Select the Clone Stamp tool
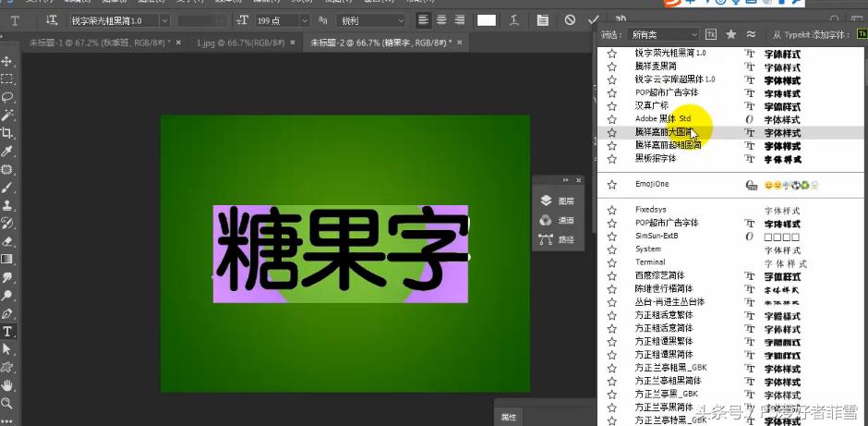This screenshot has width=868, height=426. (x=7, y=205)
